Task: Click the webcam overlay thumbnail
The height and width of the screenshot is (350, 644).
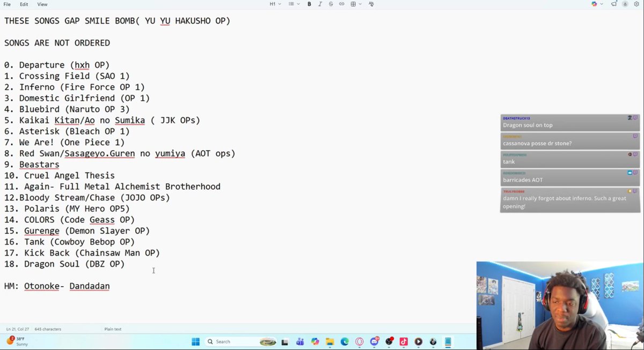Action: [560, 306]
